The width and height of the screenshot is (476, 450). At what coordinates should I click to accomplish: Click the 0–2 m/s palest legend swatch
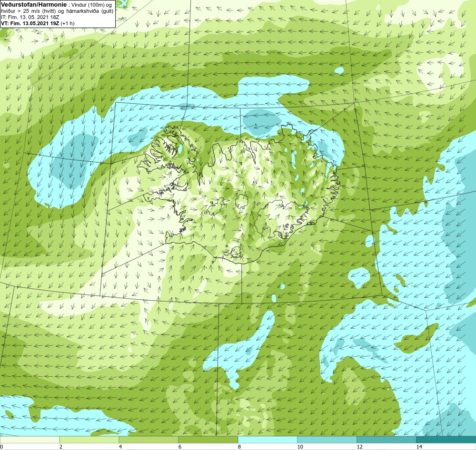(x=30, y=440)
